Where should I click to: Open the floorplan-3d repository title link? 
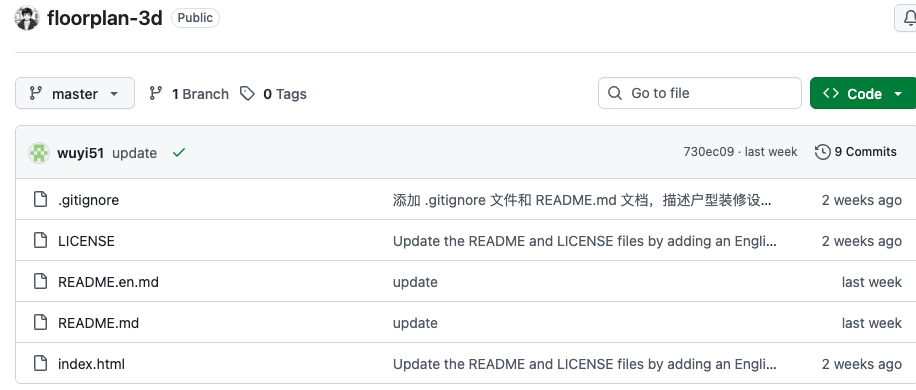click(x=105, y=18)
